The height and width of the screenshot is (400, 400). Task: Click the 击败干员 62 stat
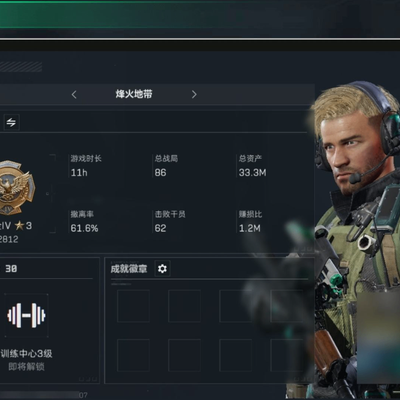click(x=170, y=221)
